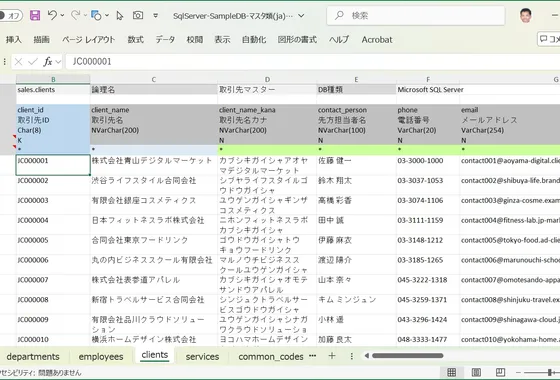Switch to Page Break Preview icon

coord(500,372)
